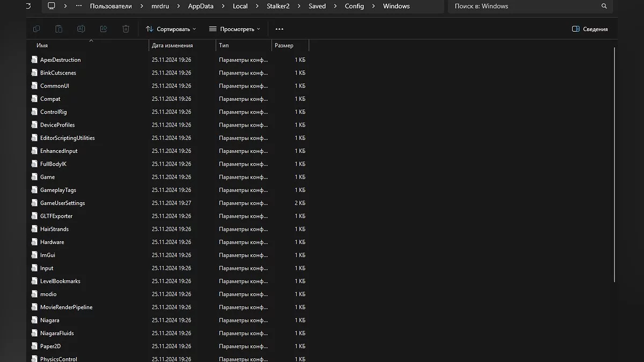Navigate to Stalker2 in the breadcrumb
This screenshot has width=644, height=362.
coord(278,6)
